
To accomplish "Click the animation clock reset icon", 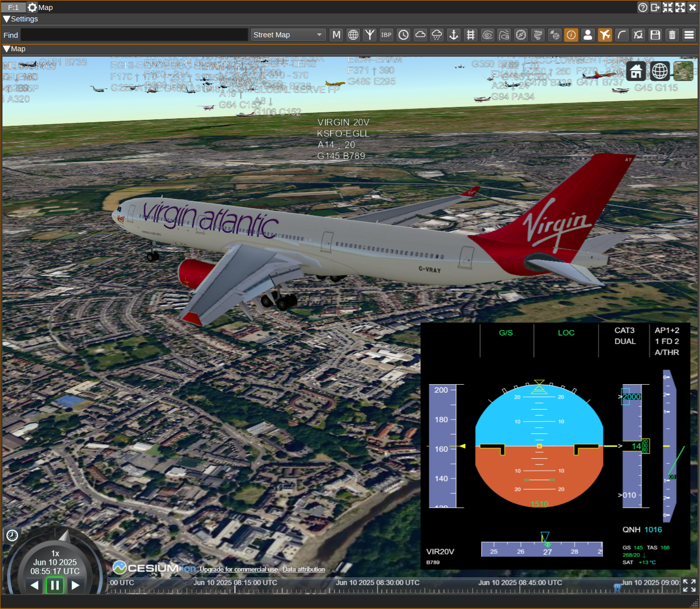I will (x=12, y=535).
